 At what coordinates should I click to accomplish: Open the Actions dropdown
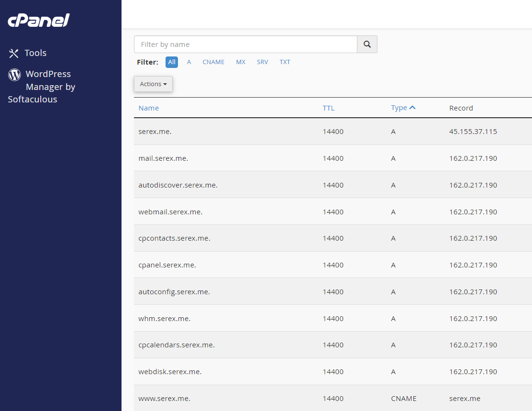154,84
